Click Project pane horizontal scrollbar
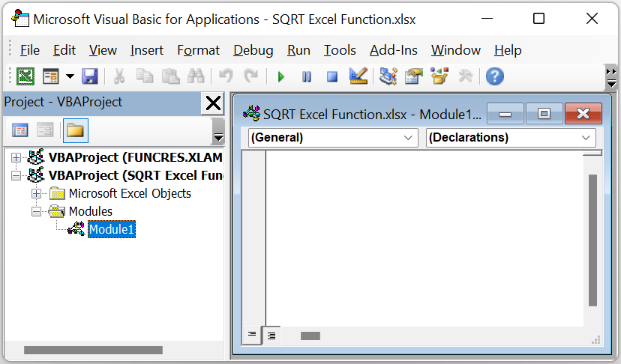Viewport: 621px width, 364px height. pyautogui.click(x=93, y=351)
